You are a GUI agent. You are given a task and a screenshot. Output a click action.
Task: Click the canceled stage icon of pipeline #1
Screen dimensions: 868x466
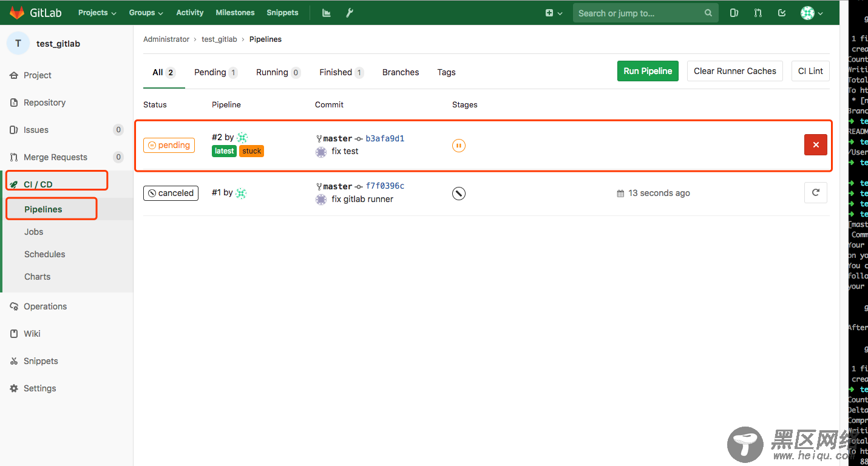click(x=459, y=194)
